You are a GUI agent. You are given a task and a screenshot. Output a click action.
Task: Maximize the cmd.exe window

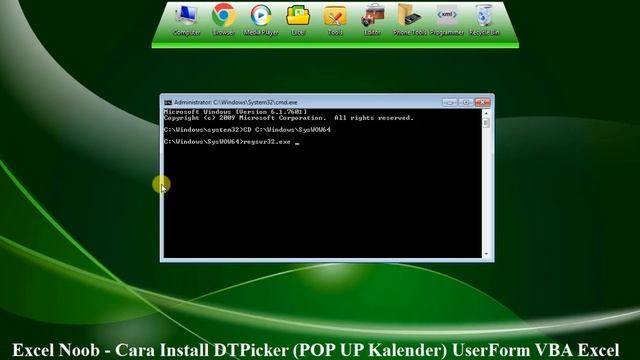(465, 102)
